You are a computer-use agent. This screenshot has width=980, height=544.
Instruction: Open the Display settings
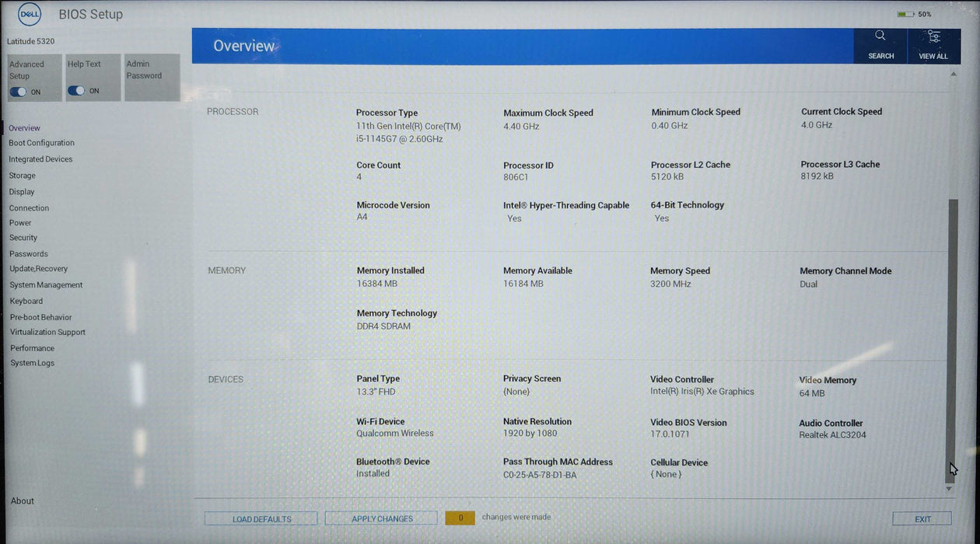22,192
